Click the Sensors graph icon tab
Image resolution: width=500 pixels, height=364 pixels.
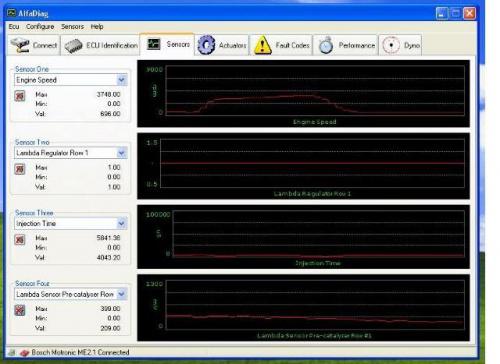154,44
